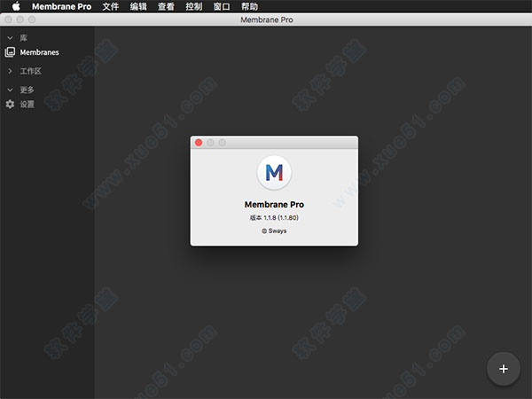
Task: Click the main window zoom button
Action: coord(32,20)
